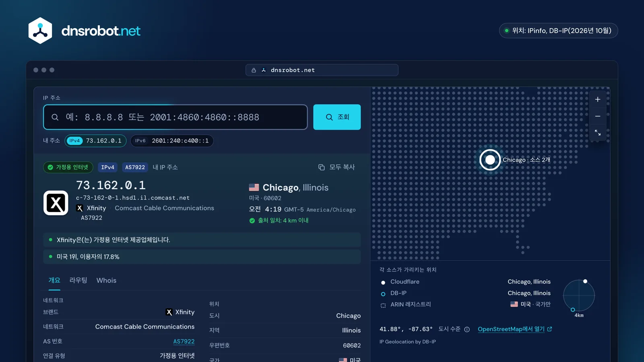Open the Whois tab
This screenshot has height=362, width=644.
pos(106,280)
